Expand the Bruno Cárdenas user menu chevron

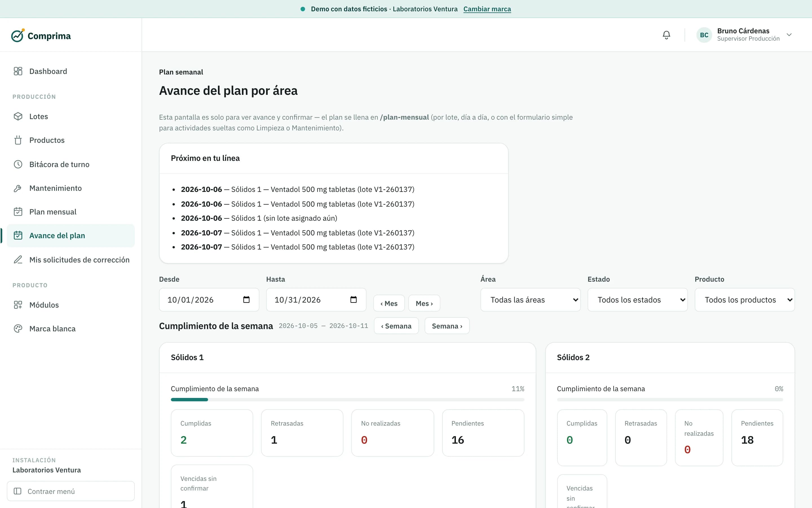pyautogui.click(x=789, y=35)
